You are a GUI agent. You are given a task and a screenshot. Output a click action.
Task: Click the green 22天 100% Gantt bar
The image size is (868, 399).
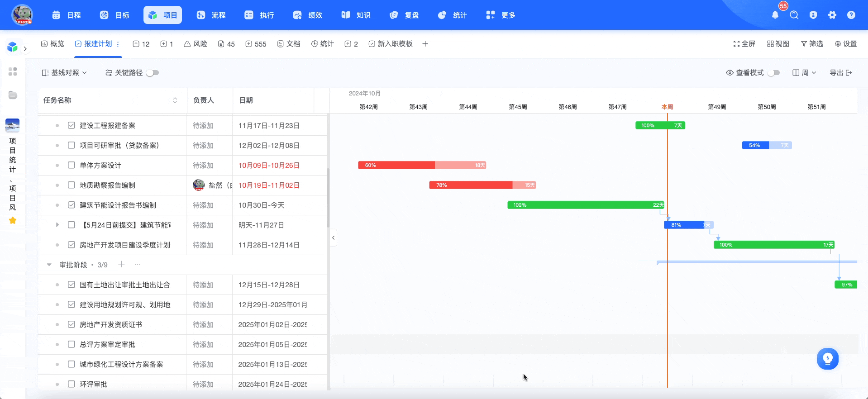click(x=586, y=205)
